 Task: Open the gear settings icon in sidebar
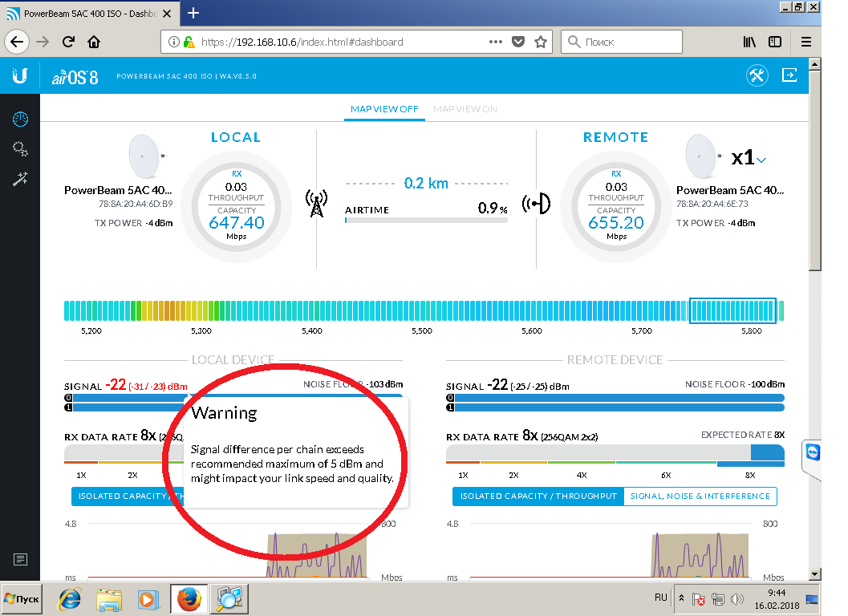pyautogui.click(x=20, y=148)
